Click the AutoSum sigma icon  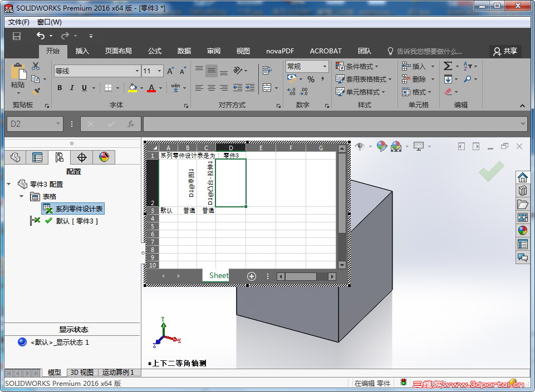pyautogui.click(x=448, y=66)
